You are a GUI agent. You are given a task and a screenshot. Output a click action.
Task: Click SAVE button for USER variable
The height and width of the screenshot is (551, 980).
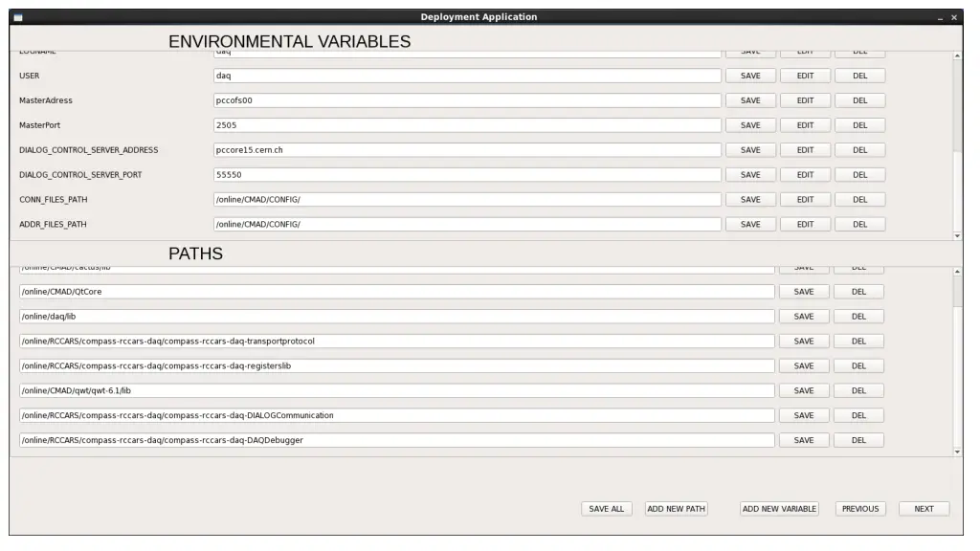click(750, 76)
